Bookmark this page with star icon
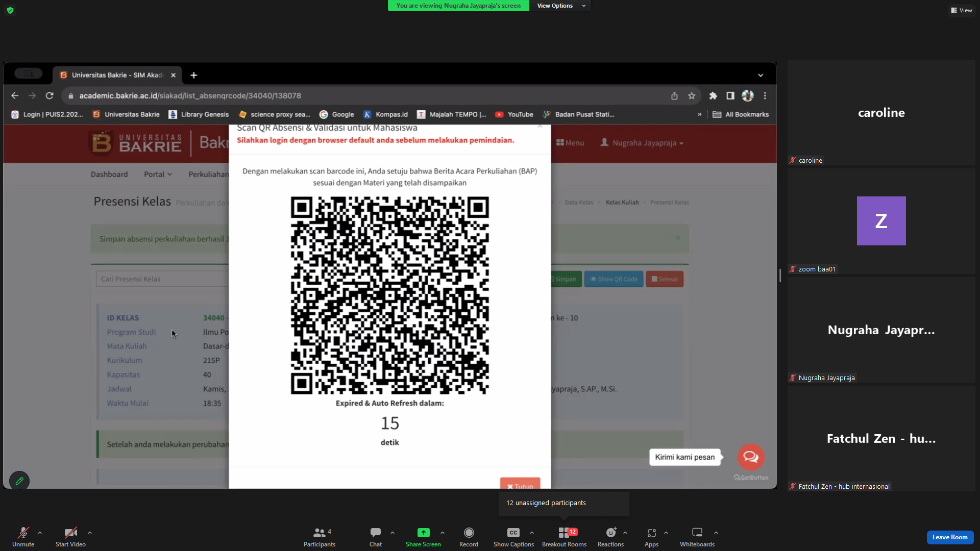The image size is (980, 551). 692,96
